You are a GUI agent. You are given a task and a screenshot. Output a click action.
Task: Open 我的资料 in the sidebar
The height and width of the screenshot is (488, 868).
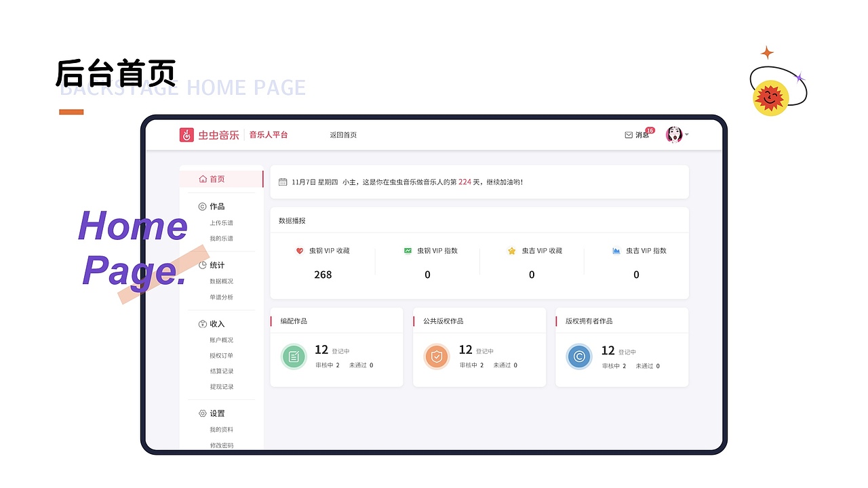pyautogui.click(x=221, y=430)
